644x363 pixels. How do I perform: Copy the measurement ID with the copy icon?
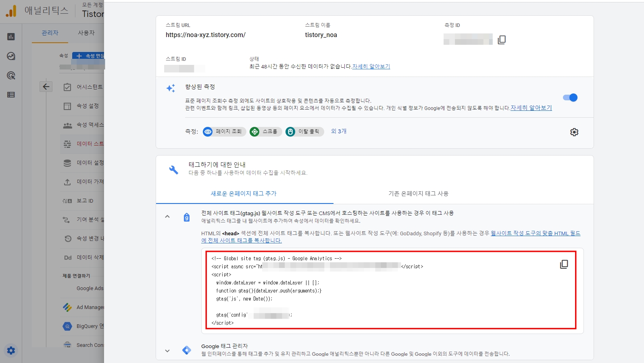(502, 39)
